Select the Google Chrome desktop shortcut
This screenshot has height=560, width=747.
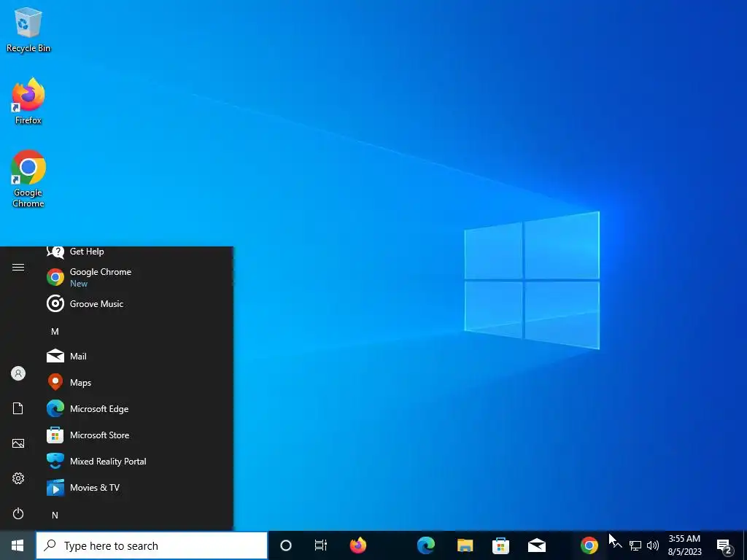(x=28, y=179)
